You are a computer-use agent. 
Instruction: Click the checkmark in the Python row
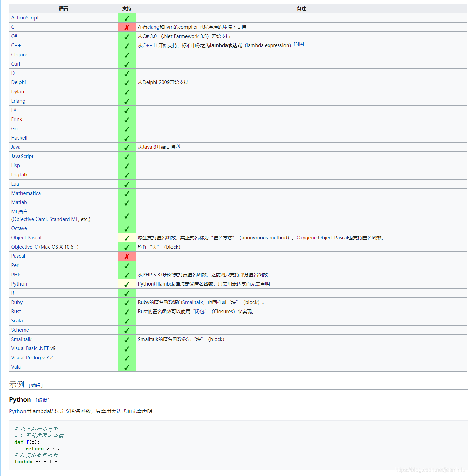pos(127,284)
